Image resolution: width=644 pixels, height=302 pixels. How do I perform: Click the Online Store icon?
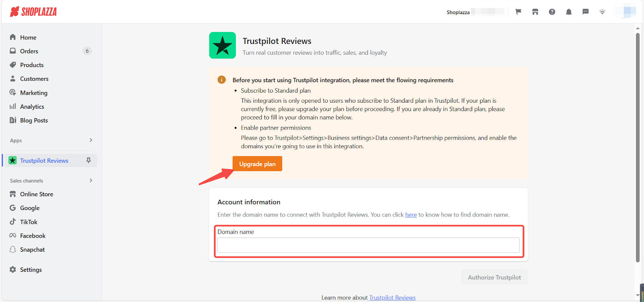coord(13,194)
